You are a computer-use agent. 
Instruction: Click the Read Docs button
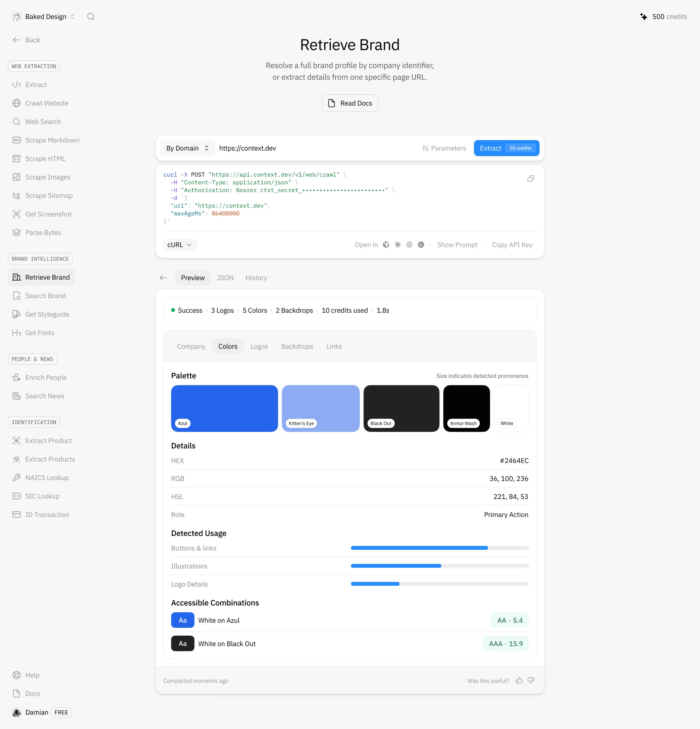click(350, 103)
